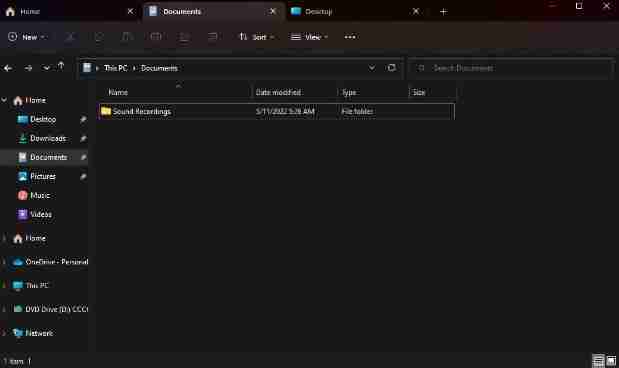Open the View layout dropdown
This screenshot has width=619, height=368.
[x=309, y=37]
